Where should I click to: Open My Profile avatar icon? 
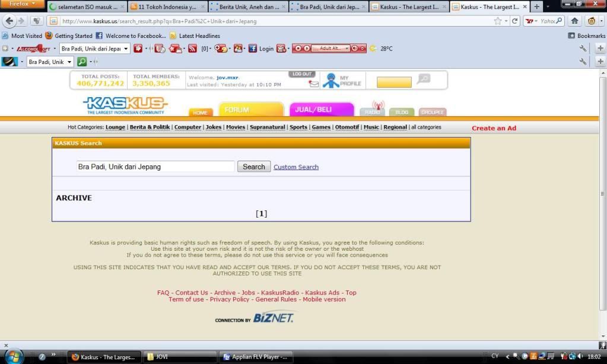(x=330, y=81)
